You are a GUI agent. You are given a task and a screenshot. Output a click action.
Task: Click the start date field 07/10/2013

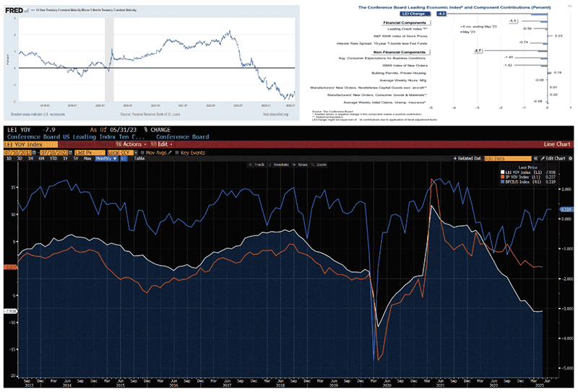coord(17,152)
